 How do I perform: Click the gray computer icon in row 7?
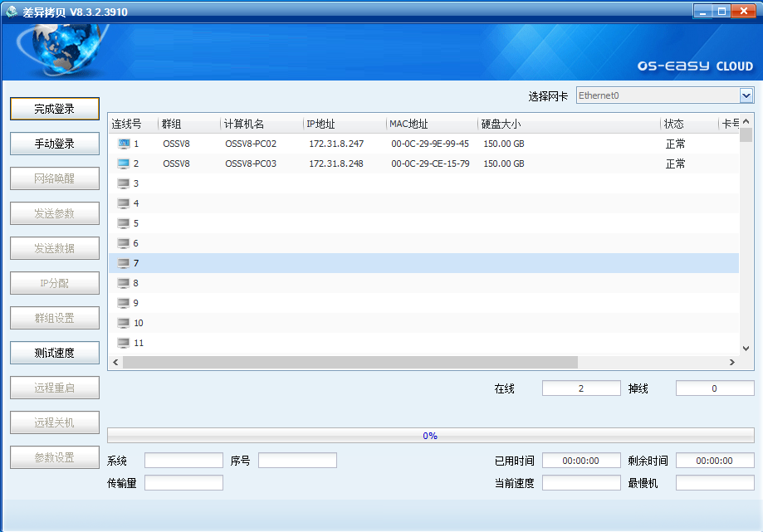coord(124,263)
